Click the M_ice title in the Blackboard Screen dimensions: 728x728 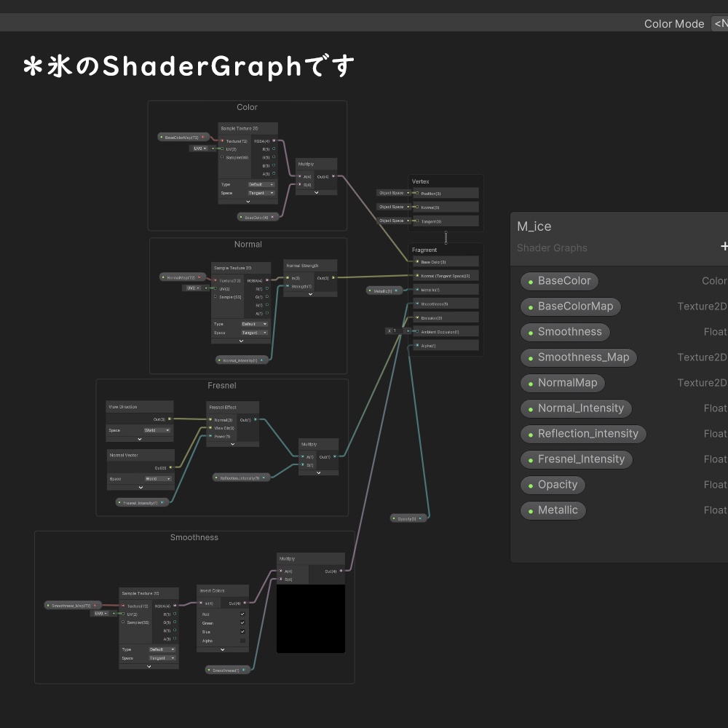pyautogui.click(x=534, y=226)
